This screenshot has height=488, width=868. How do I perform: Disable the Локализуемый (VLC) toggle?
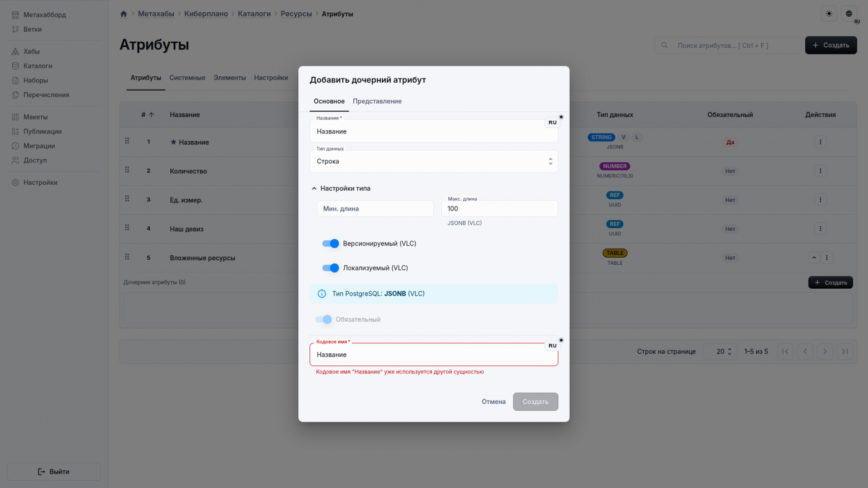[331, 268]
